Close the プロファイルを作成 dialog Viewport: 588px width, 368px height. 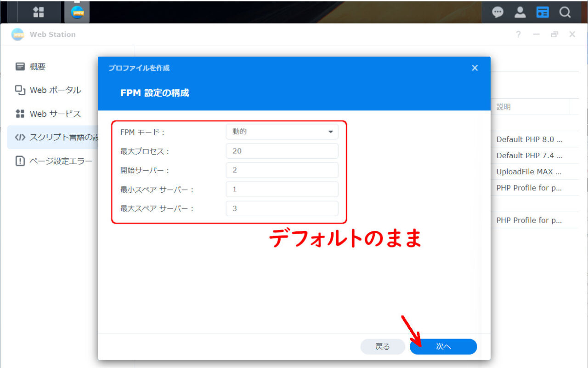475,68
